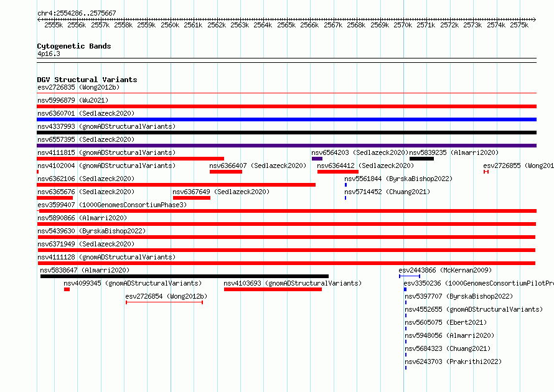This screenshot has height=392, width=554.
Task: Click esv2443866 (McKernan2009) label
Action: click(x=445, y=270)
